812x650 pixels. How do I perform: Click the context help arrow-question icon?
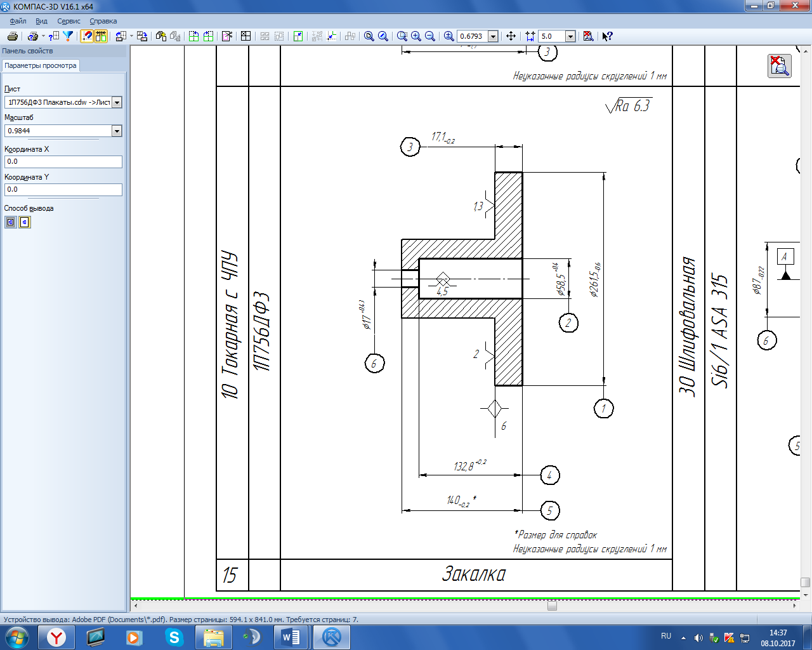(607, 36)
